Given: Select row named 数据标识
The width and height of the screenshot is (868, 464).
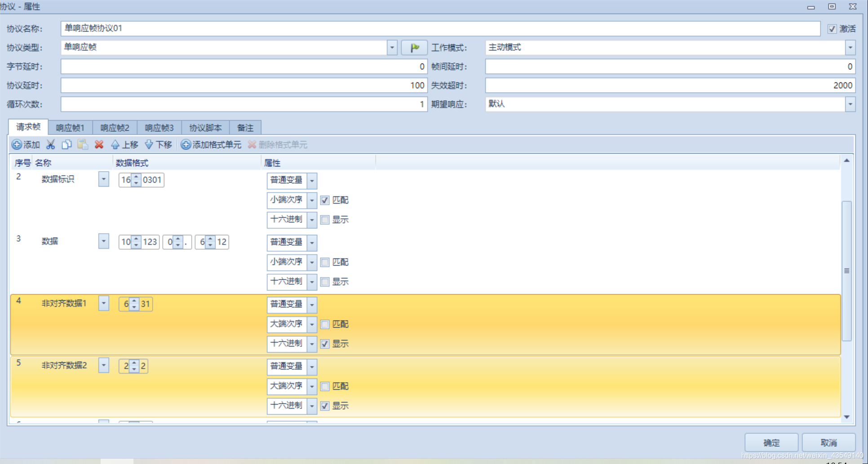Looking at the screenshot, I should tap(425, 200).
